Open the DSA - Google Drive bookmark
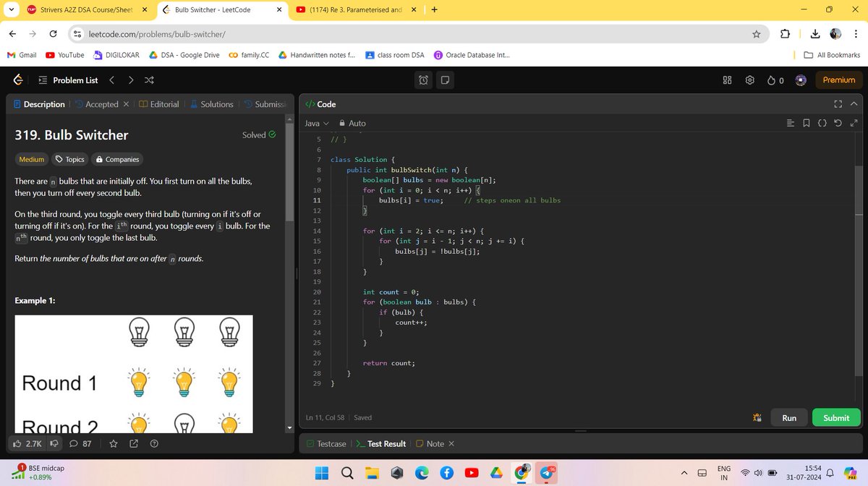Screen dimensions: 868x486 coord(184,55)
